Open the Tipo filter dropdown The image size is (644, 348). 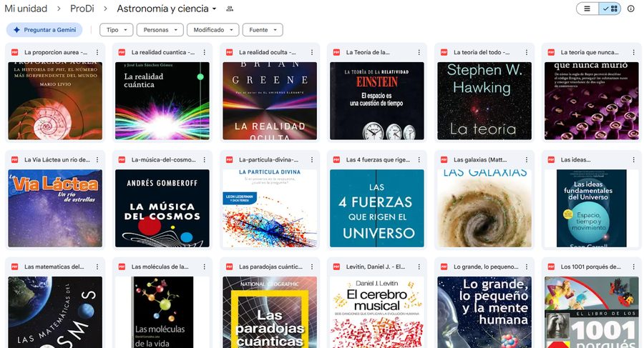click(x=116, y=30)
